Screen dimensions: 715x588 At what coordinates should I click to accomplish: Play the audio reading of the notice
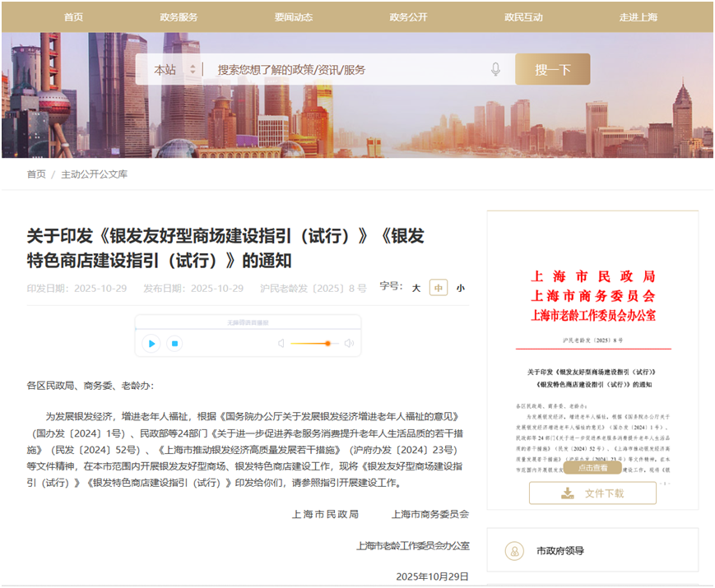[151, 344]
